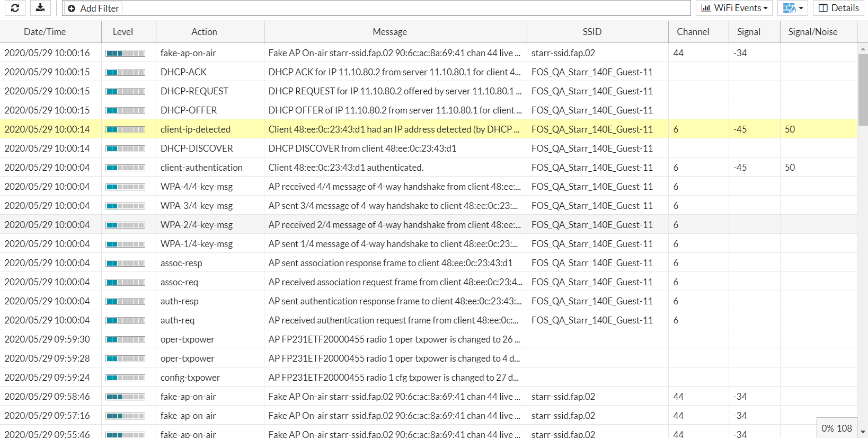Click the Signal/Noise column header
868x438 pixels.
point(812,32)
